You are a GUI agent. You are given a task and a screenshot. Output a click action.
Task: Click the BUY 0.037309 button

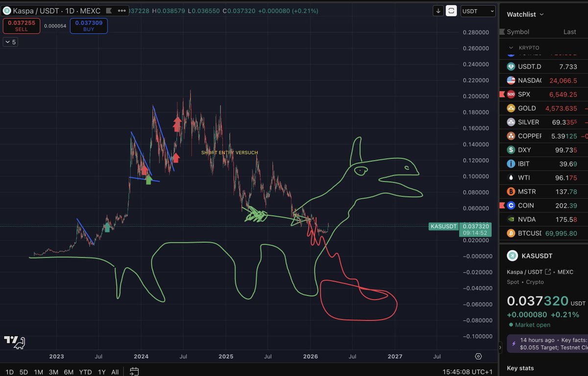(89, 25)
